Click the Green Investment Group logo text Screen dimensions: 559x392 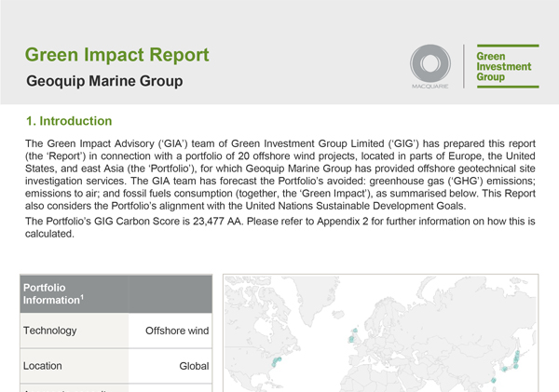503,67
